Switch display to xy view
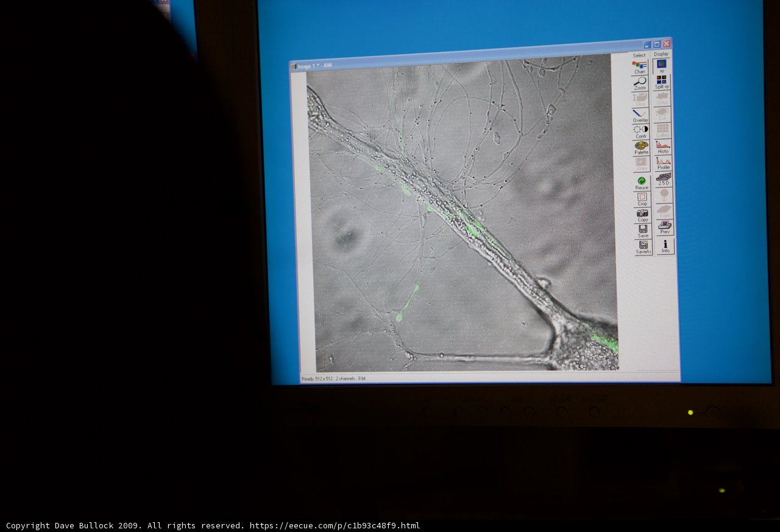 point(662,66)
